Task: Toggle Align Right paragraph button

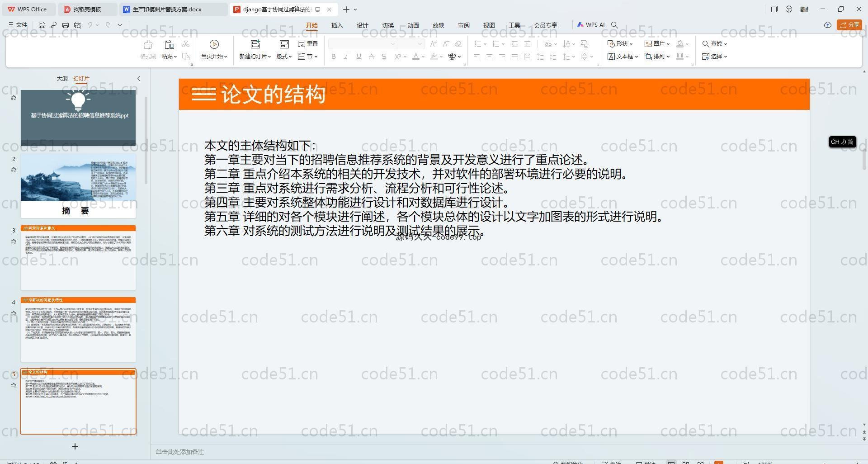Action: [502, 57]
